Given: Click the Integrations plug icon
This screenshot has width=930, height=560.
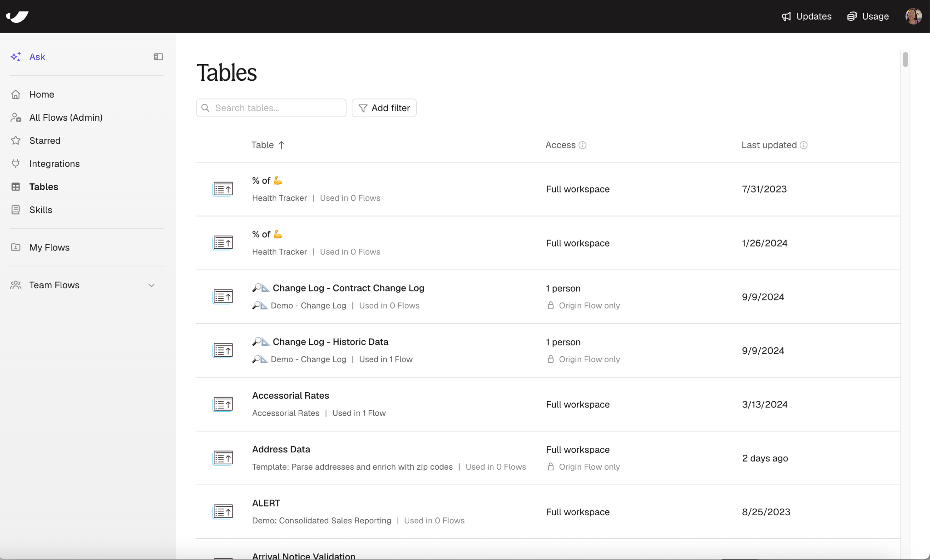Looking at the screenshot, I should coord(16,164).
